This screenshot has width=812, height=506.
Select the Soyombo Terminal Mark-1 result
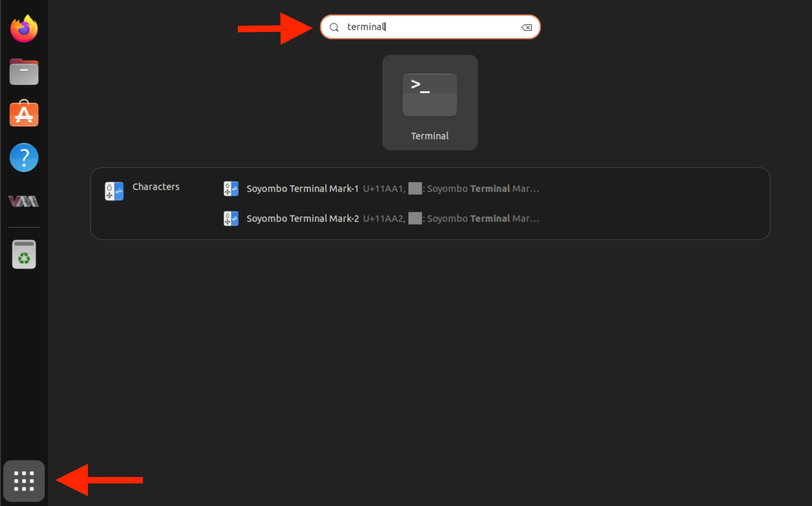click(303, 189)
